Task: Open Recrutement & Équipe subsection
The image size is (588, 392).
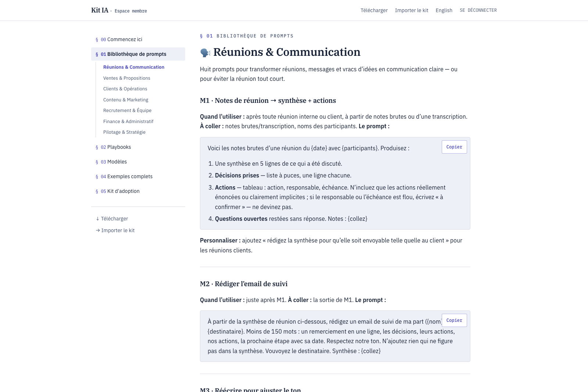Action: click(x=127, y=111)
